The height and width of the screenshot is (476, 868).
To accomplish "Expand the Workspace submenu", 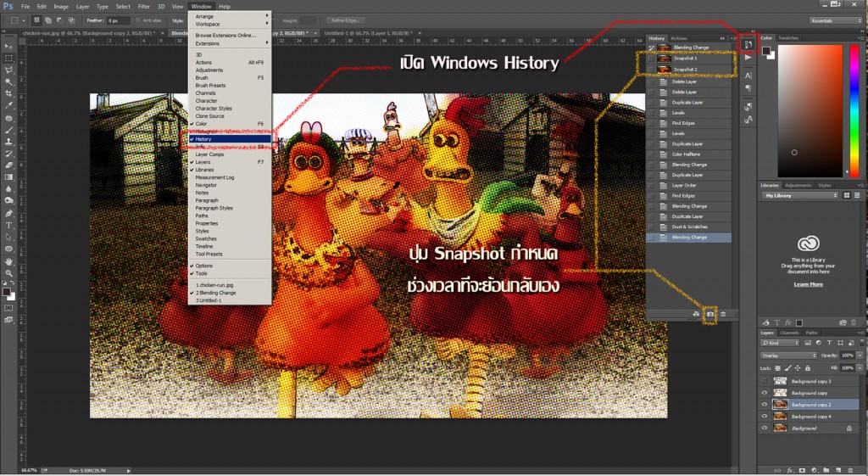I will (229, 25).
